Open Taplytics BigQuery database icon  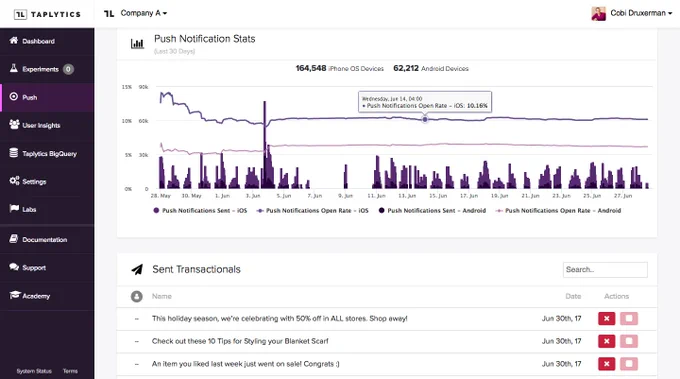[14, 153]
